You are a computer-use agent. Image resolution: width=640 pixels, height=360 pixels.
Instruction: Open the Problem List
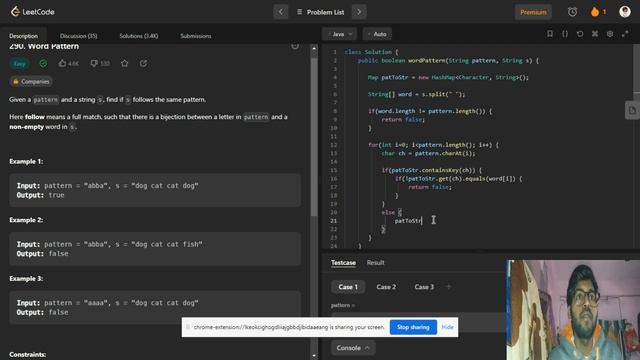(x=320, y=12)
